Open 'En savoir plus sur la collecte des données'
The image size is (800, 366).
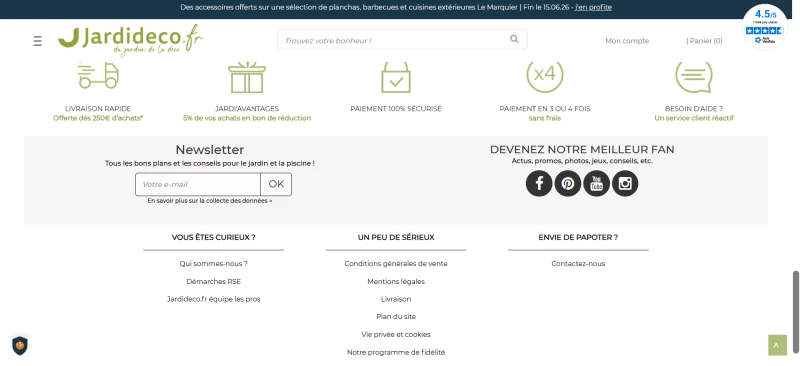click(210, 201)
